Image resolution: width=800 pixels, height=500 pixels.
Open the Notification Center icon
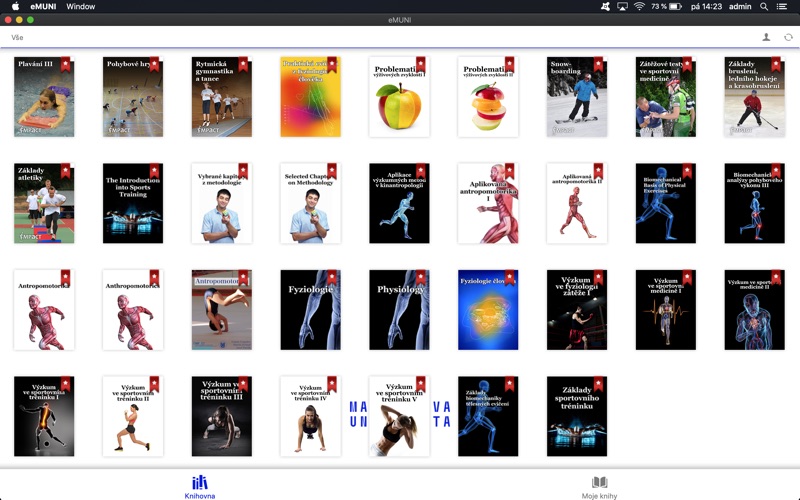782,7
